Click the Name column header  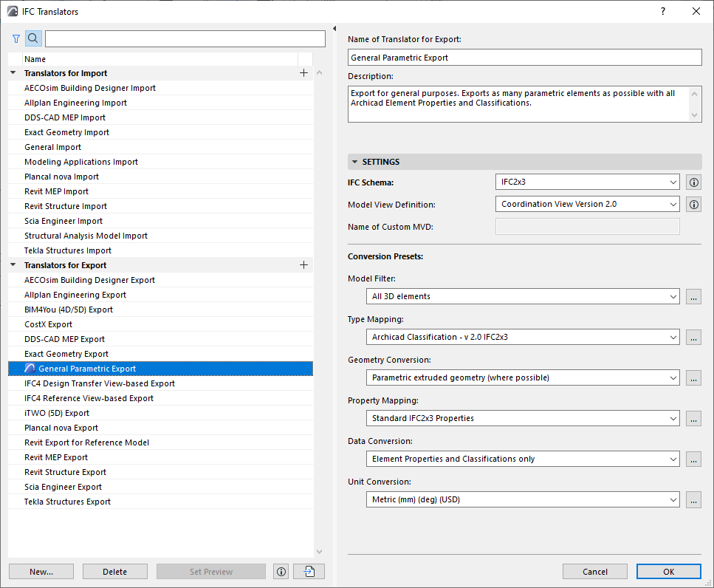click(x=159, y=59)
